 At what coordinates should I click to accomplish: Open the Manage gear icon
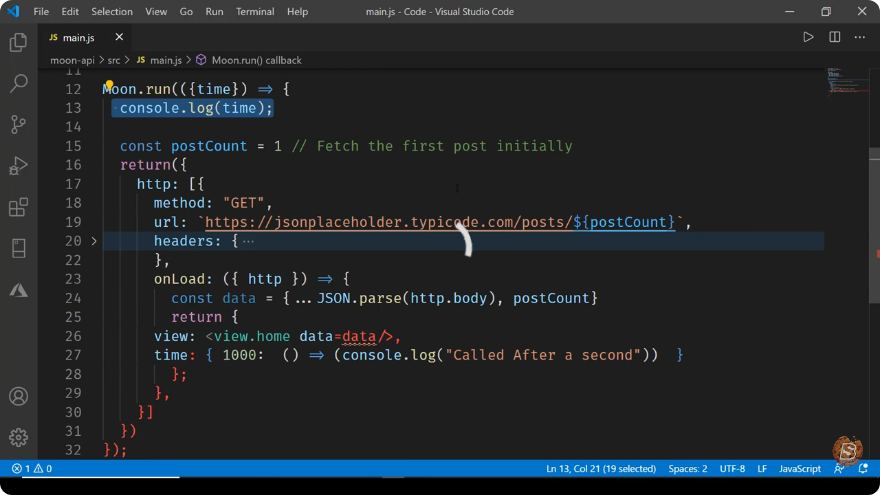point(18,437)
